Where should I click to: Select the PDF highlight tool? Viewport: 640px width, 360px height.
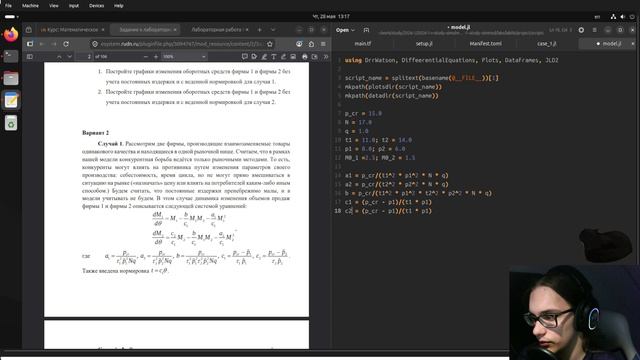(x=264, y=57)
